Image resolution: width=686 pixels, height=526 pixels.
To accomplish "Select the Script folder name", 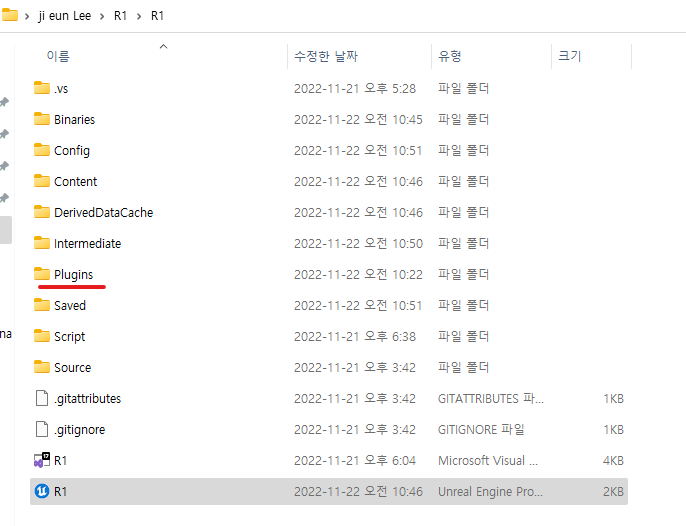I will click(69, 337).
